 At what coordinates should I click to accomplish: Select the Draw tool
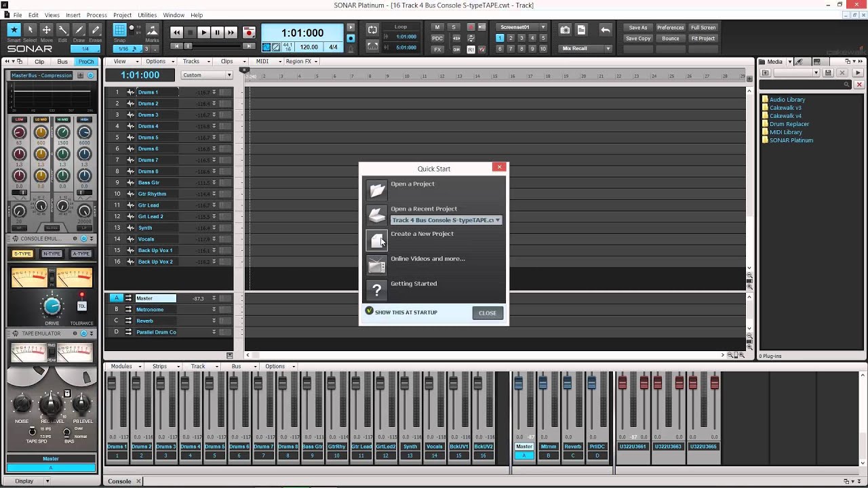(79, 30)
